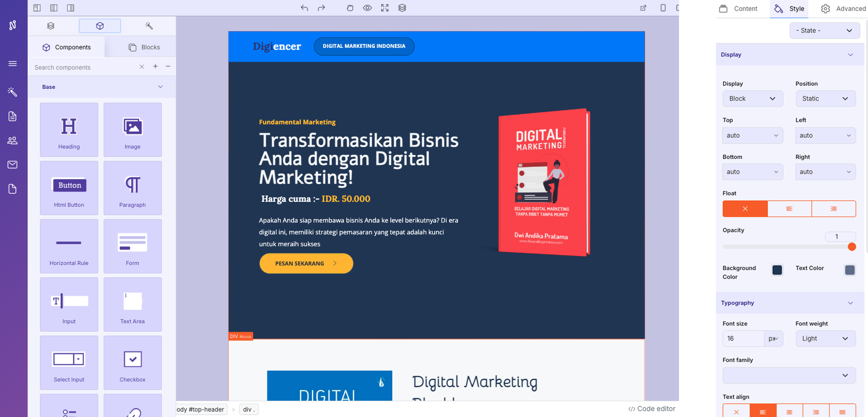Set float to none
Screen dimensions: 868x417
[x=745, y=209]
